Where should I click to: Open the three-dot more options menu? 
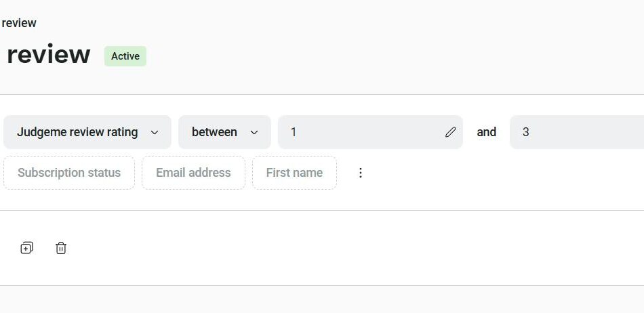361,173
